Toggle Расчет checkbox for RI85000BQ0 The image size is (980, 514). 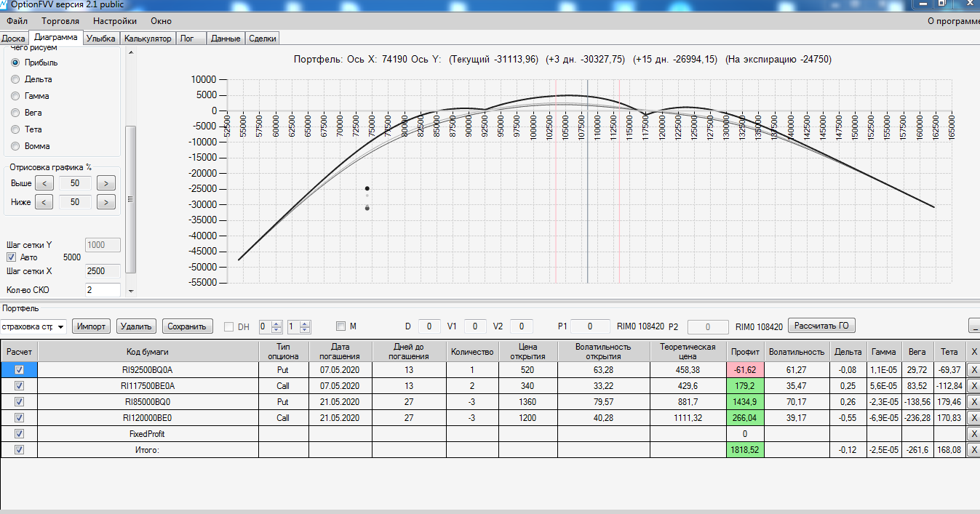(19, 401)
